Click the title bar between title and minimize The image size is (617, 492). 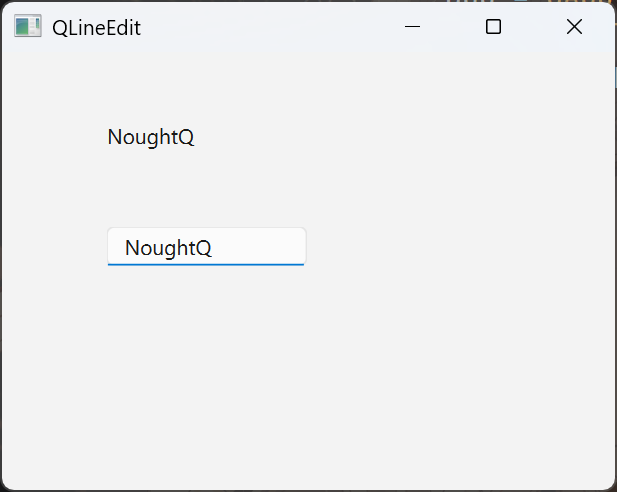point(270,27)
